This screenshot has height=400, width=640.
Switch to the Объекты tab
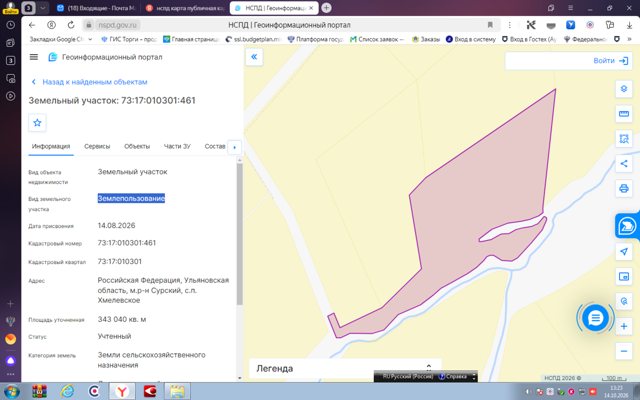coord(137,146)
